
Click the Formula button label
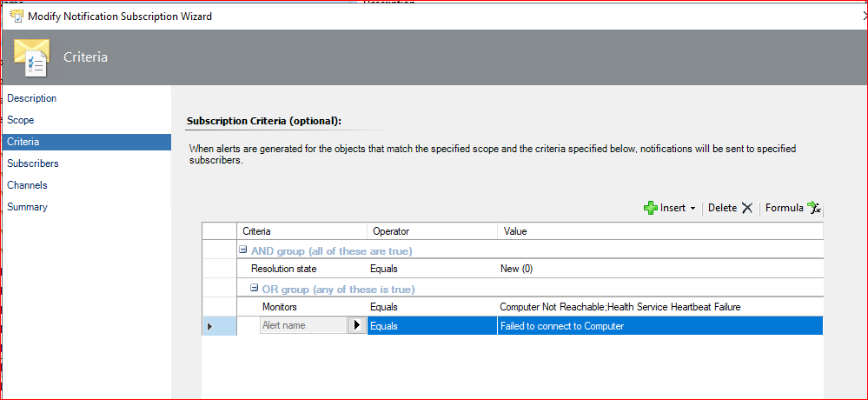[x=784, y=209]
